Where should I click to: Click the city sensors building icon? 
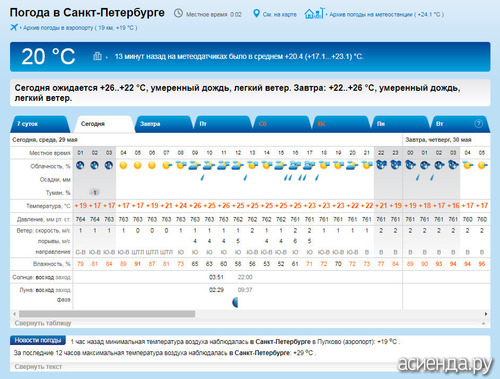coord(97,56)
